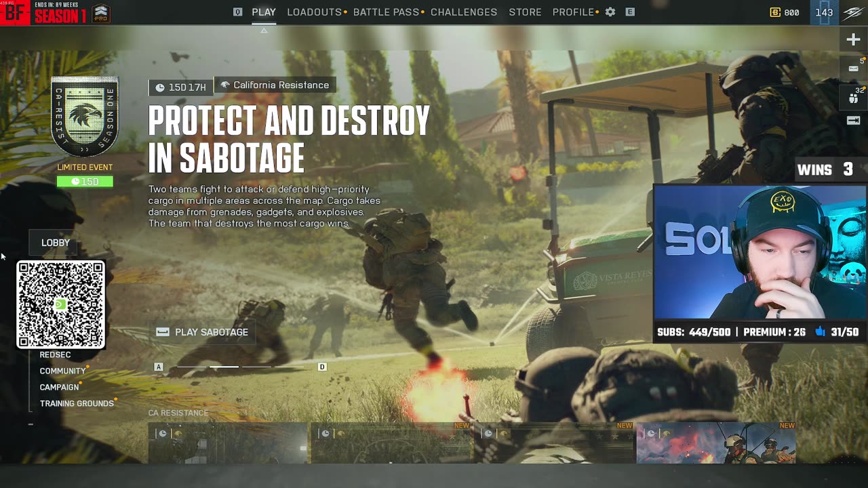This screenshot has height=488, width=868.
Task: Click the BF logo in the top-left corner
Action: coord(15,13)
